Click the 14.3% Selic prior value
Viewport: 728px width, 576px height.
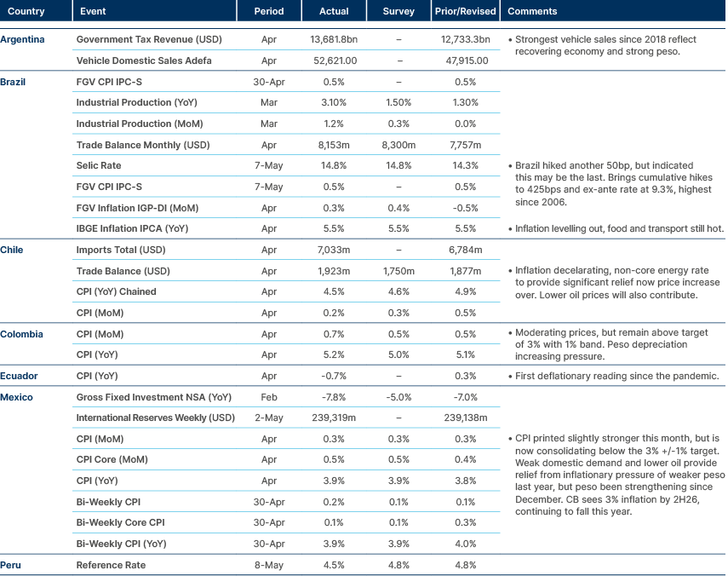(x=465, y=166)
